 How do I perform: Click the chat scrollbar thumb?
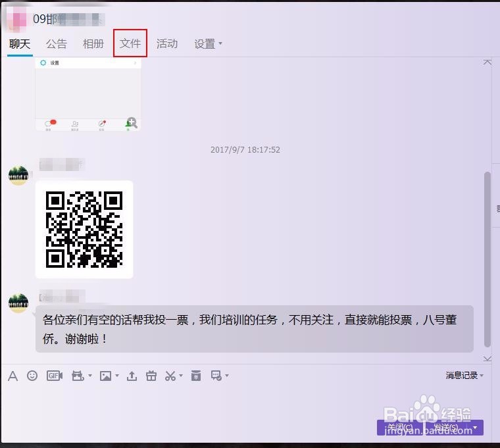coord(487,260)
